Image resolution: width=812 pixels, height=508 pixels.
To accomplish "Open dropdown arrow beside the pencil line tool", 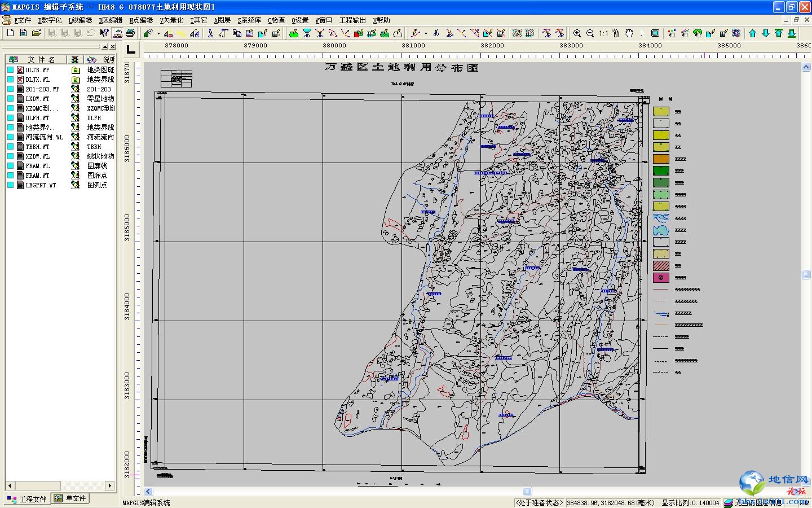I will click(426, 33).
